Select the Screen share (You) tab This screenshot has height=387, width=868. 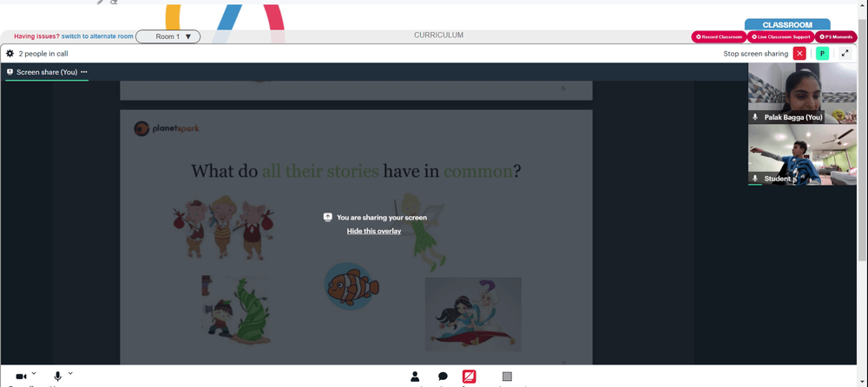(47, 72)
